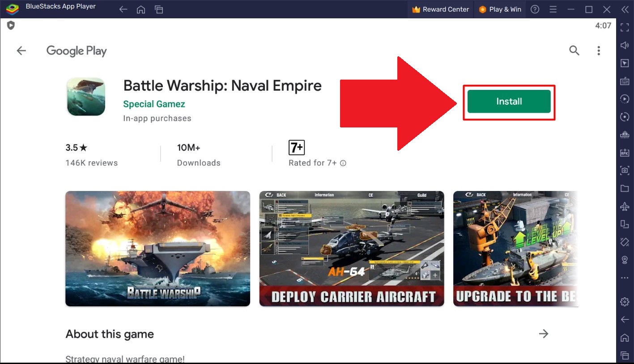Viewport: 634px width, 364px height.
Task: Set location with the pin icon
Action: [x=625, y=260]
